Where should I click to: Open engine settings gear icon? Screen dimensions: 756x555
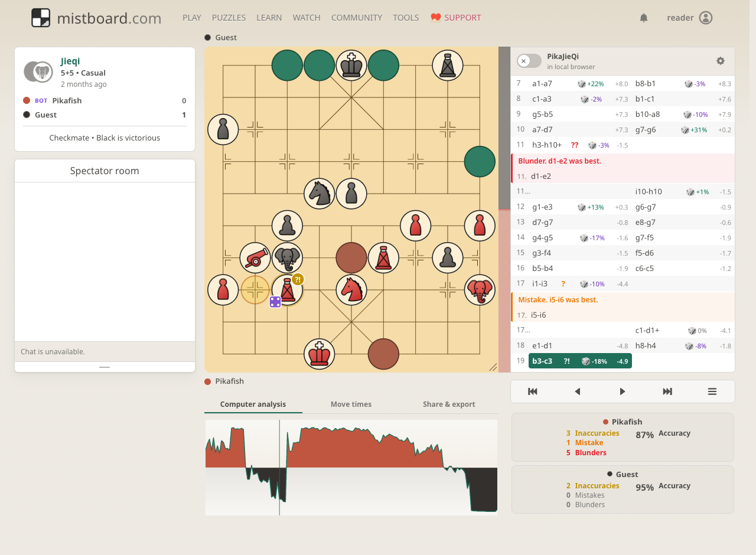point(721,61)
